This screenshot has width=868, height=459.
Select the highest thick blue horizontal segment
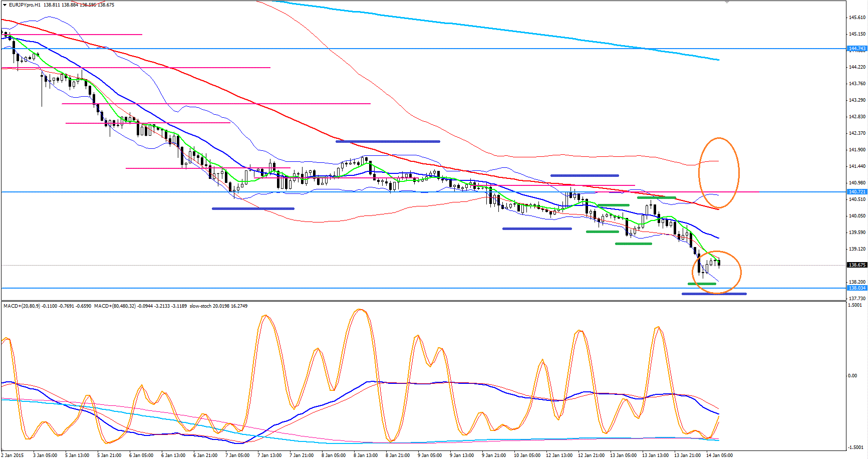coord(388,141)
